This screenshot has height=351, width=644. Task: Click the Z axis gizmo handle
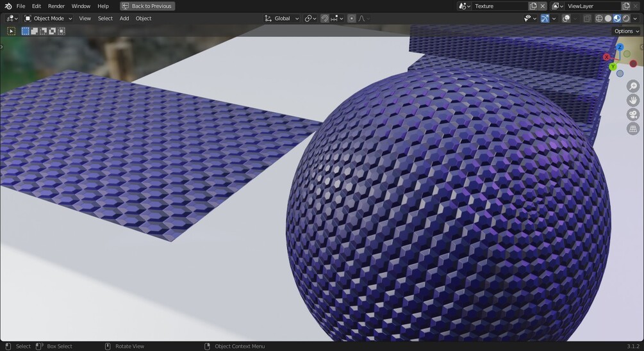click(x=620, y=47)
